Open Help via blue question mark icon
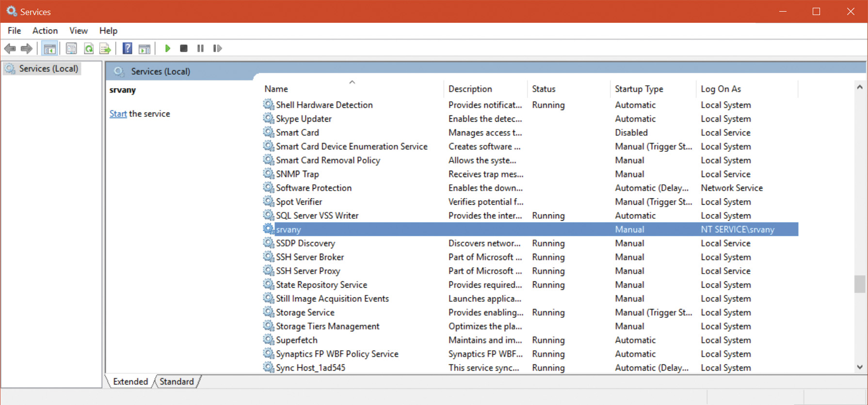Viewport: 868px width, 405px height. tap(127, 49)
